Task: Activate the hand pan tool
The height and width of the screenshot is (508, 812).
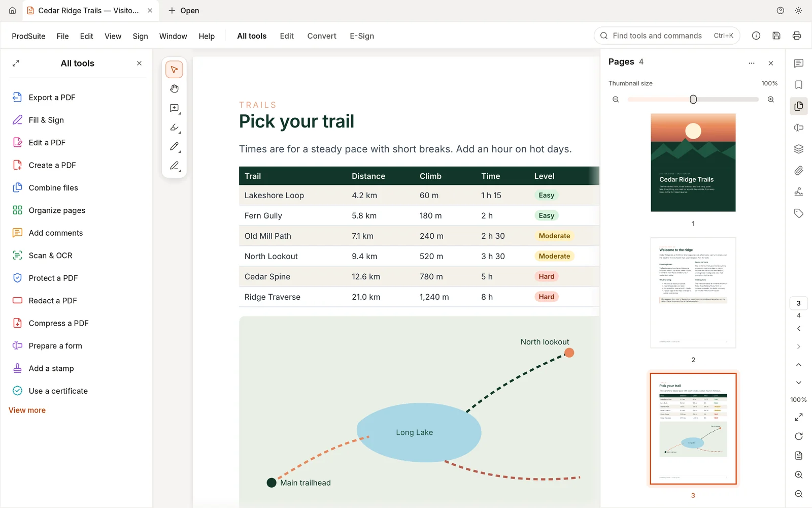Action: tap(174, 89)
